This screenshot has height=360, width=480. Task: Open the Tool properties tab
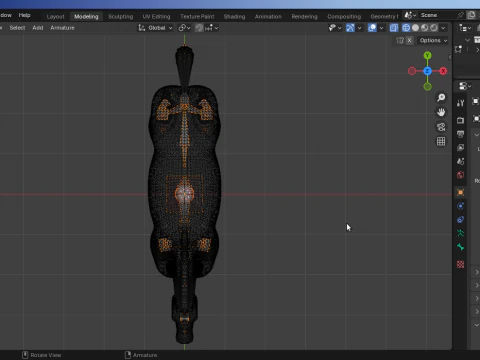[x=460, y=103]
